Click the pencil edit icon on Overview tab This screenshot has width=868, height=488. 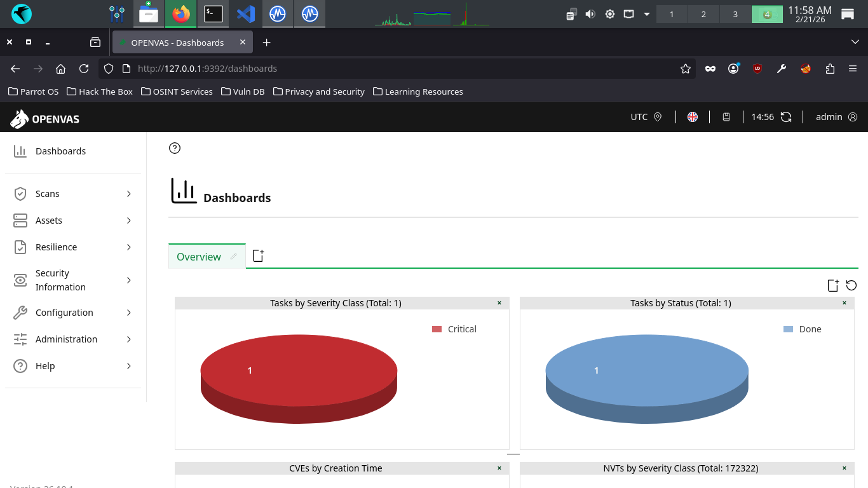234,257
